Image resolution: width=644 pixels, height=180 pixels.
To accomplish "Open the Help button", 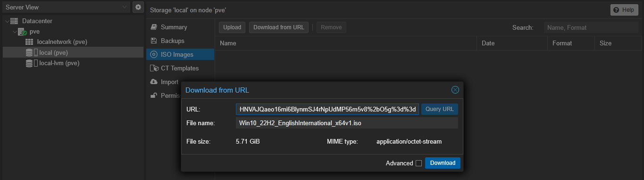I will [625, 10].
